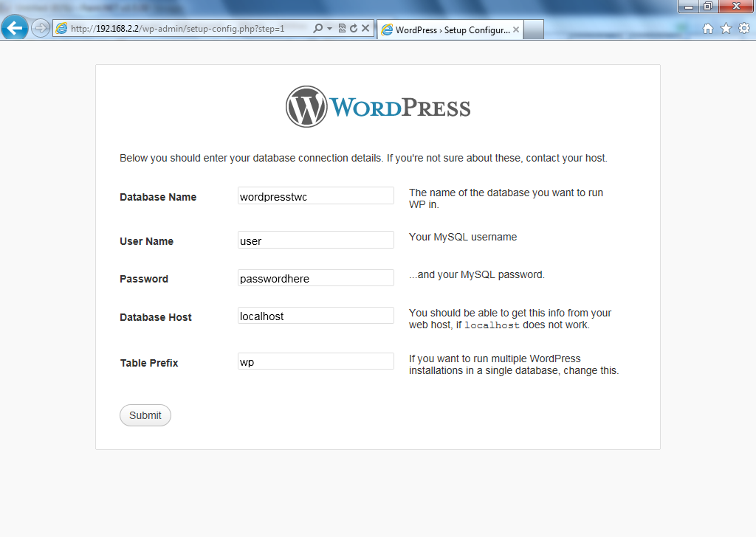This screenshot has width=756, height=537.
Task: Refresh the page with reload icon
Action: [x=354, y=29]
